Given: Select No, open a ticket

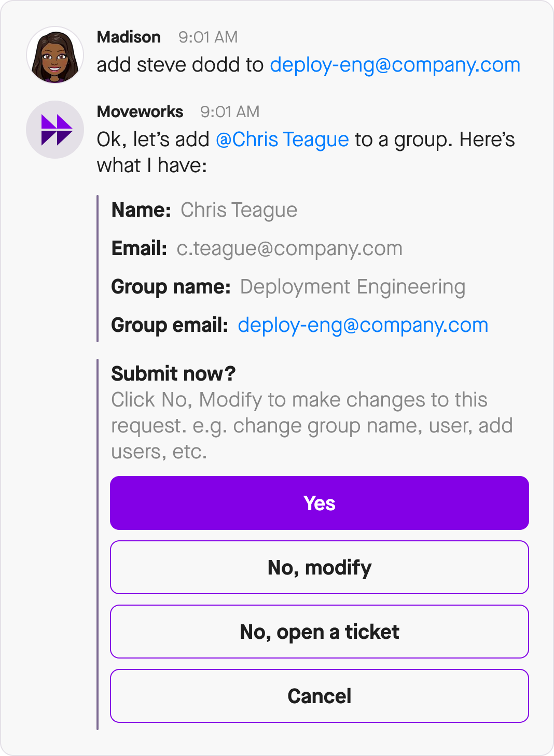Looking at the screenshot, I should pos(320,632).
